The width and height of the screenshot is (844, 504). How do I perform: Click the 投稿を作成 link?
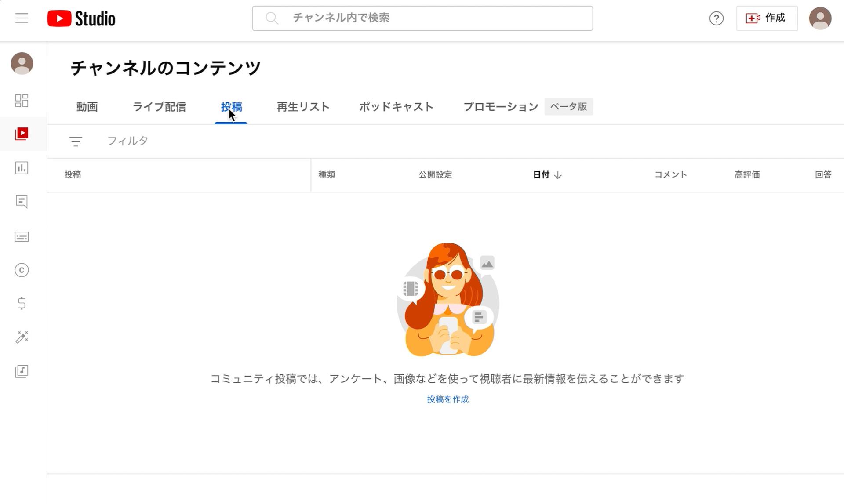pyautogui.click(x=447, y=399)
